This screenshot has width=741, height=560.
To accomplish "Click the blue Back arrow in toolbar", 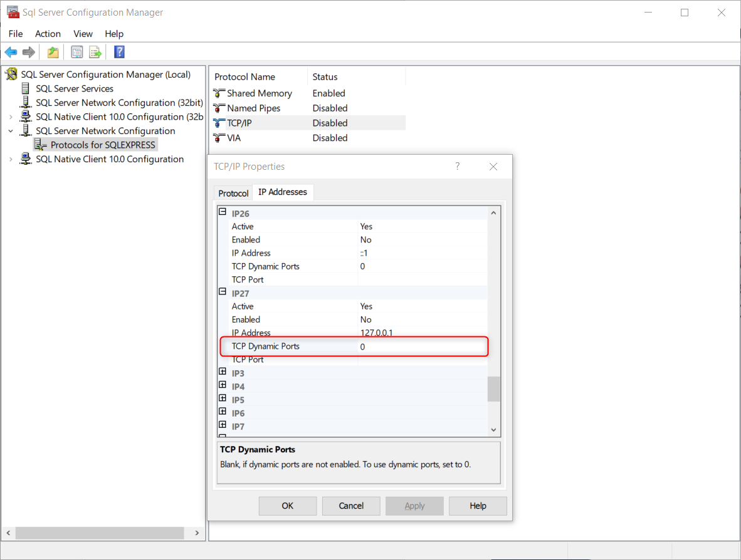I will coord(11,52).
